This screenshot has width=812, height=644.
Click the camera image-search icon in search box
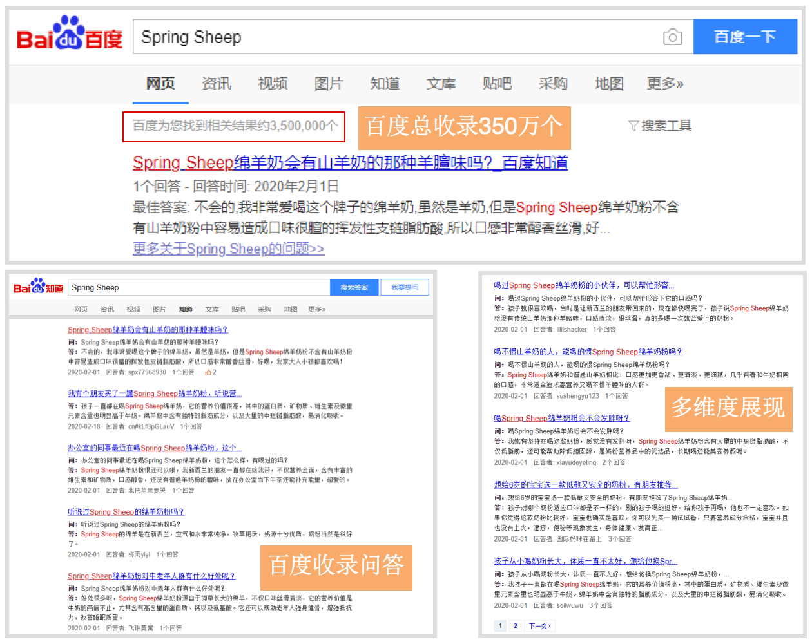coord(672,37)
